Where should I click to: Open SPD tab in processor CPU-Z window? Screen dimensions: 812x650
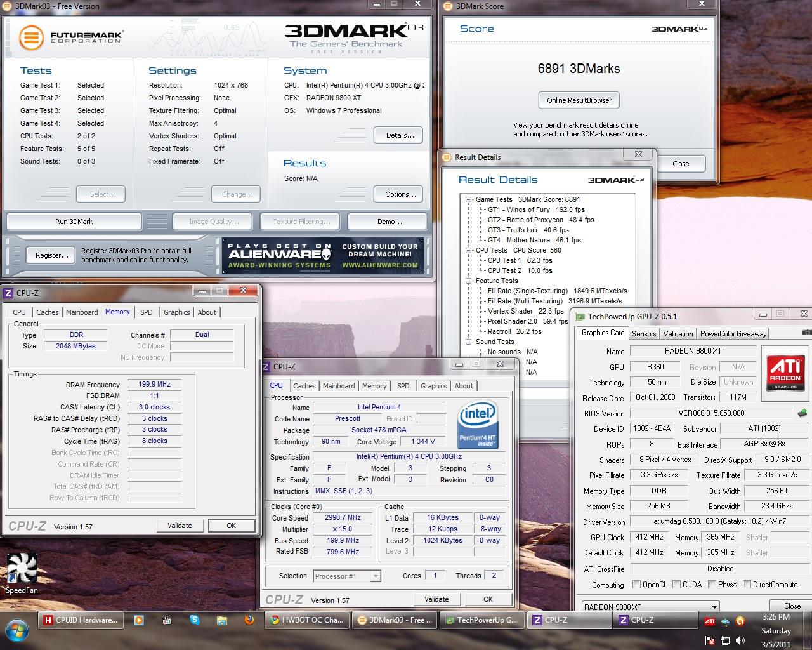coord(403,386)
